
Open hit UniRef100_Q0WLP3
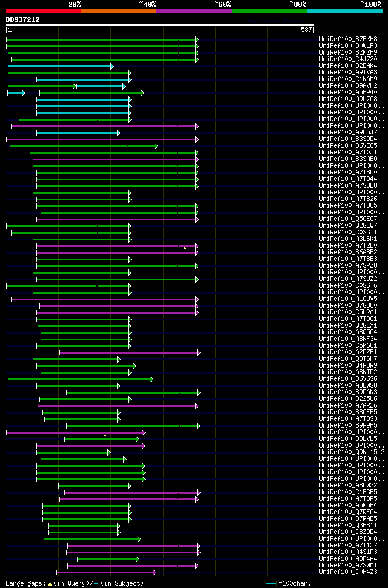click(348, 46)
